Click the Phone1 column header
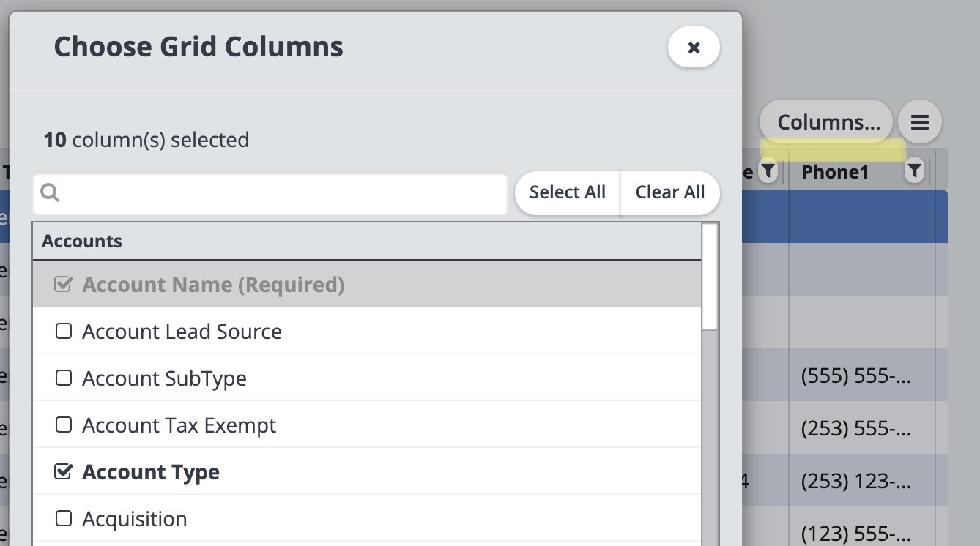Viewport: 980px width, 546px height. click(835, 172)
